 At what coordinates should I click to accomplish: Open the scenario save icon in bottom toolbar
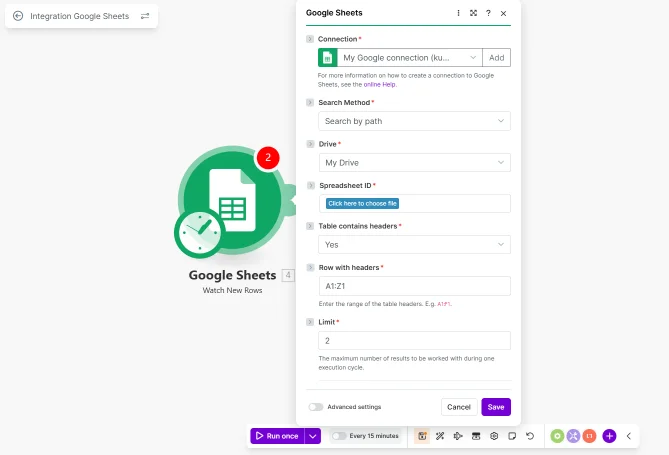(422, 436)
